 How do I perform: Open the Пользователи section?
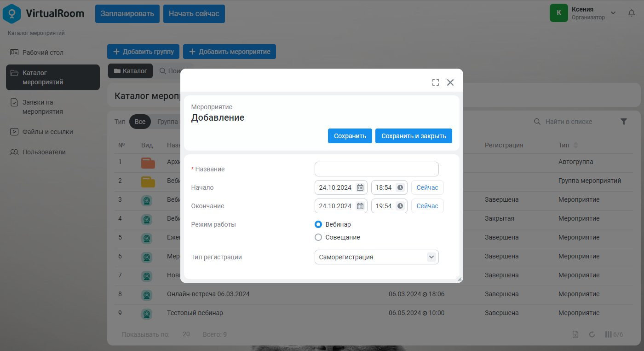pyautogui.click(x=53, y=152)
